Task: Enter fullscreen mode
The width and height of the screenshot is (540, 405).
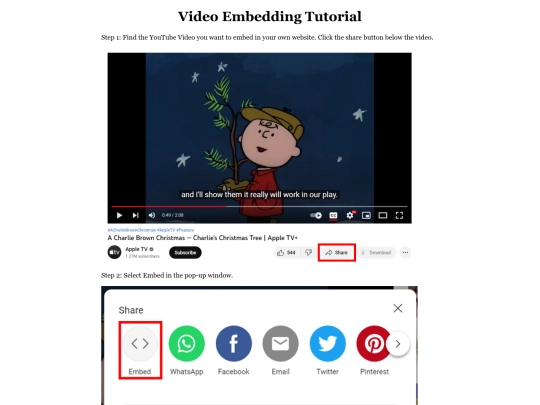Action: pyautogui.click(x=399, y=215)
